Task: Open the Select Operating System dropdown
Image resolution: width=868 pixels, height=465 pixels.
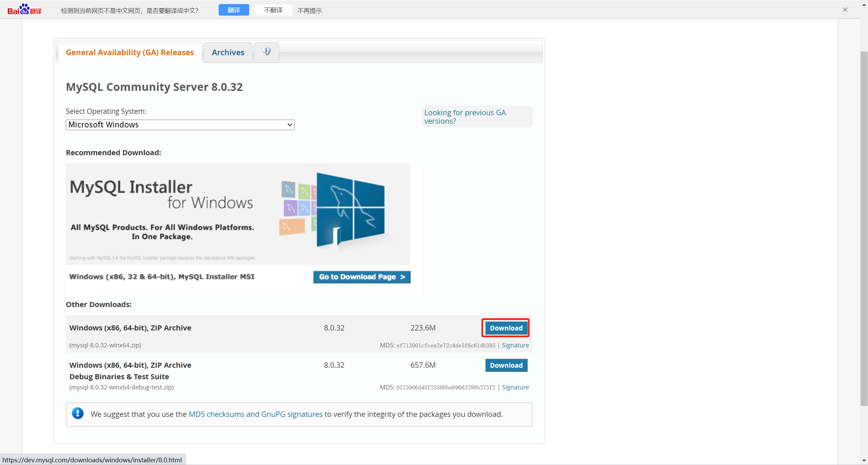Action: tap(180, 125)
